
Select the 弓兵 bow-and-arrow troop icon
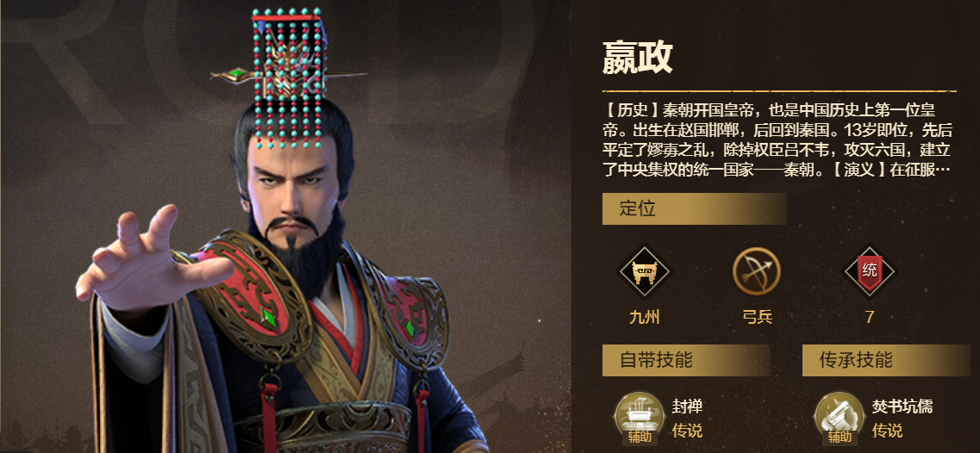coord(756,272)
